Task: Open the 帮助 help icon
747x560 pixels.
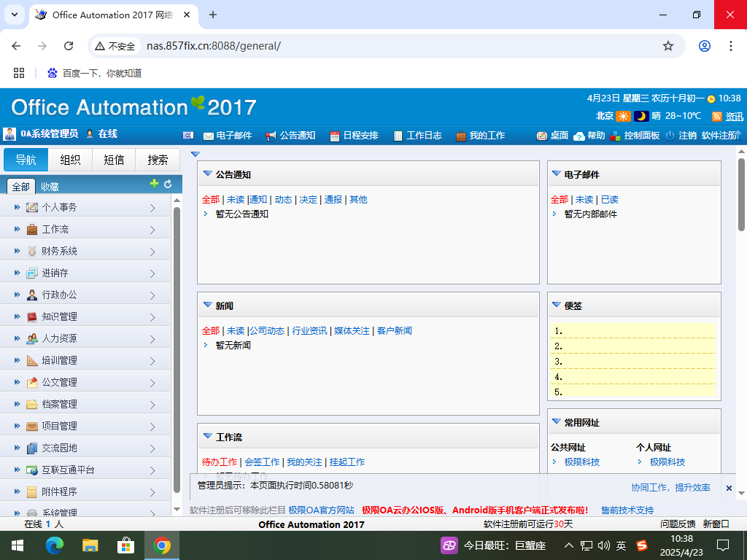Action: click(578, 136)
